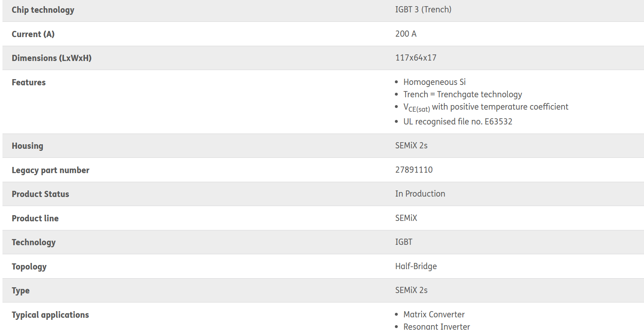The width and height of the screenshot is (644, 333).
Task: Click the legacy part number 27891110
Action: click(413, 170)
